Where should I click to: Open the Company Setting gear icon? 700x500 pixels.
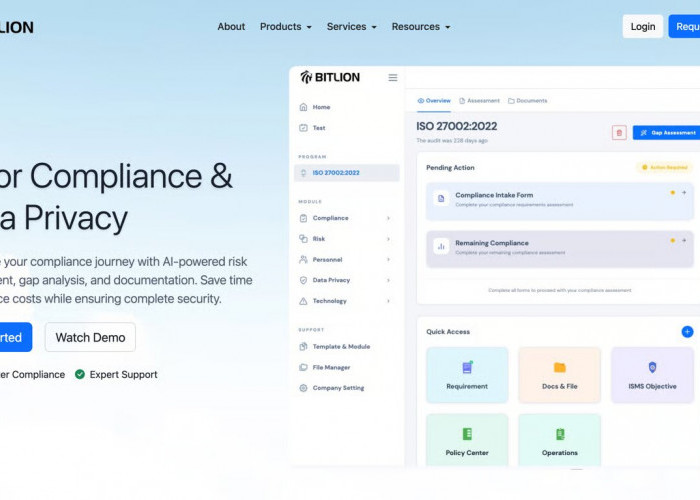coord(303,388)
